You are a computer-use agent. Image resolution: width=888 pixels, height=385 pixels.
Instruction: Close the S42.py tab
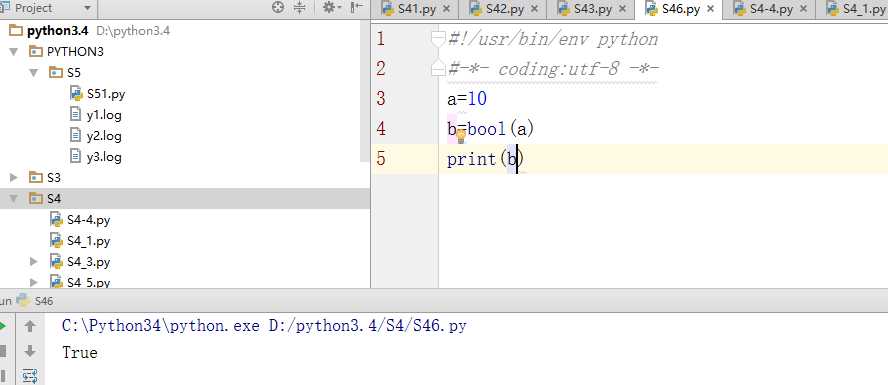pyautogui.click(x=535, y=9)
